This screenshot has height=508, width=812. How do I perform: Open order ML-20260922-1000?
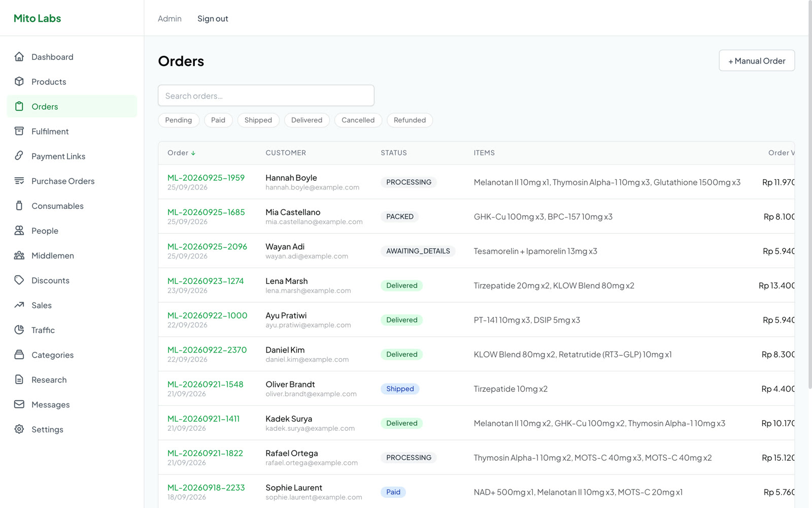point(208,315)
